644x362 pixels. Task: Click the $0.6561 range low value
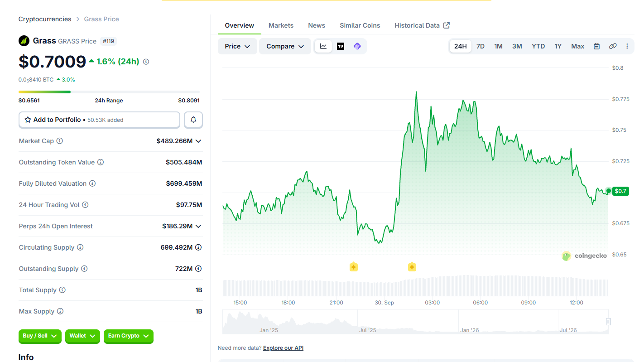coord(29,101)
